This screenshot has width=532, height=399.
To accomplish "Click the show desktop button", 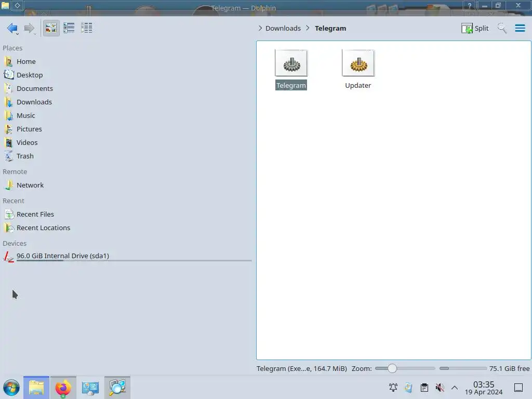I will 518,388.
